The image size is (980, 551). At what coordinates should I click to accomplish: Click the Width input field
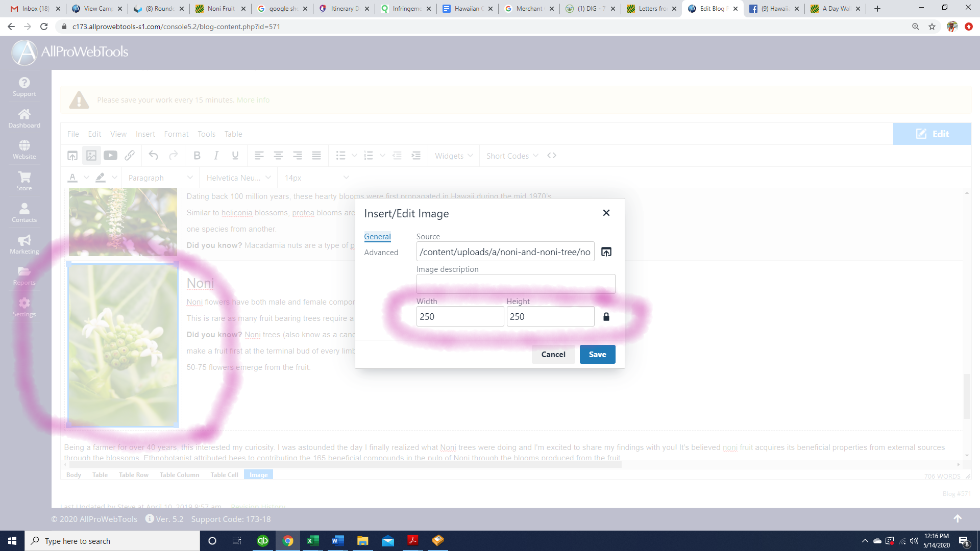point(460,316)
